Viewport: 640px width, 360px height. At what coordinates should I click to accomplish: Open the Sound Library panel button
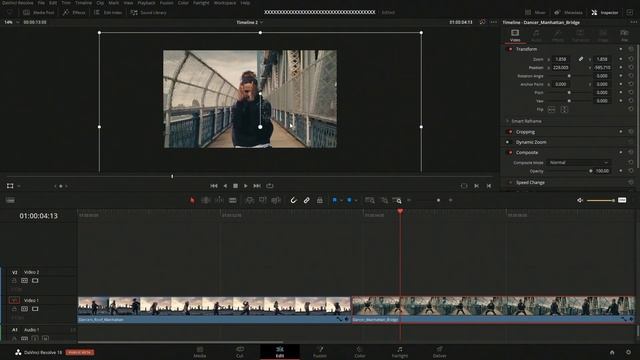149,13
